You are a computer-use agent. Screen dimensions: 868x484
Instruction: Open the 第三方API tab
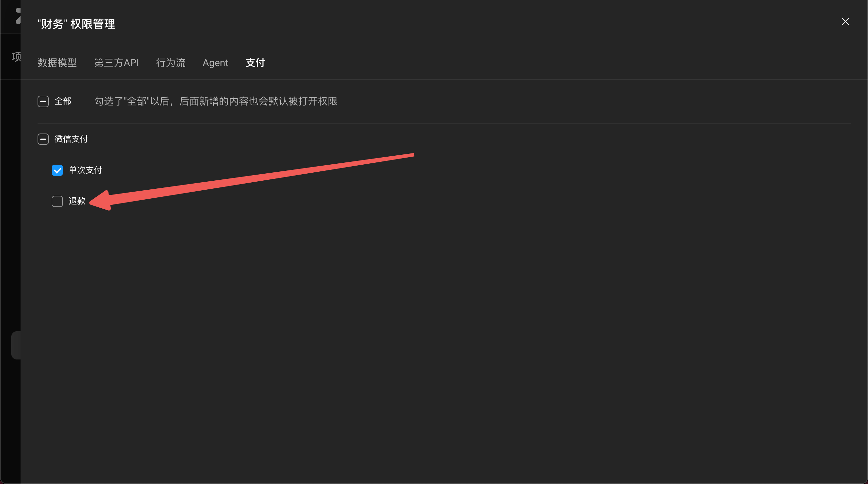point(117,63)
